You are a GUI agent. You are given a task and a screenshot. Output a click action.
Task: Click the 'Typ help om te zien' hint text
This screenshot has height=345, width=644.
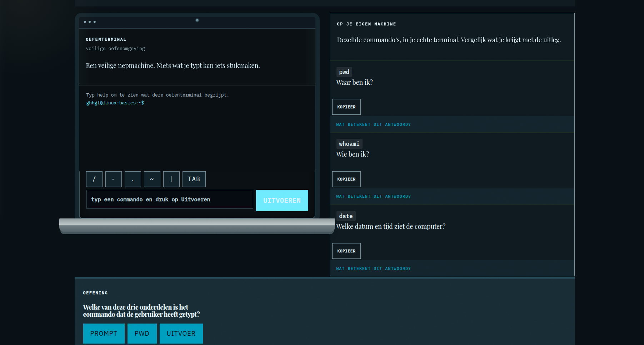[158, 95]
